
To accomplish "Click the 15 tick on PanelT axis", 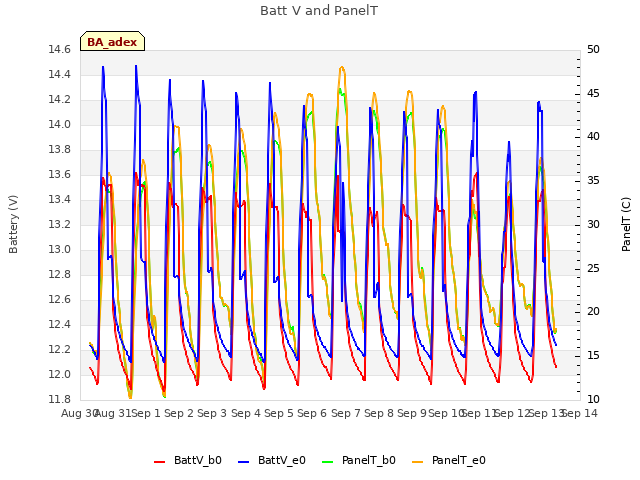I will pyautogui.click(x=593, y=356).
